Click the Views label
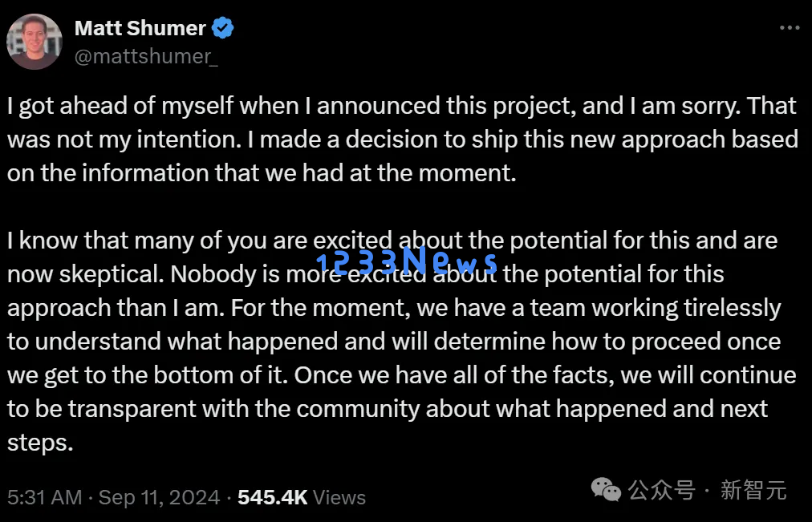Viewport: 812px width, 522px height. (339, 497)
